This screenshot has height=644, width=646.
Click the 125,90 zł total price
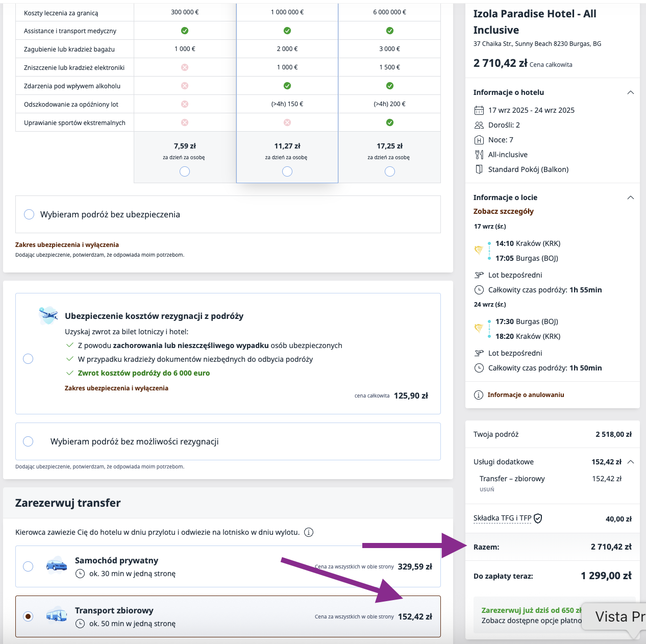411,395
